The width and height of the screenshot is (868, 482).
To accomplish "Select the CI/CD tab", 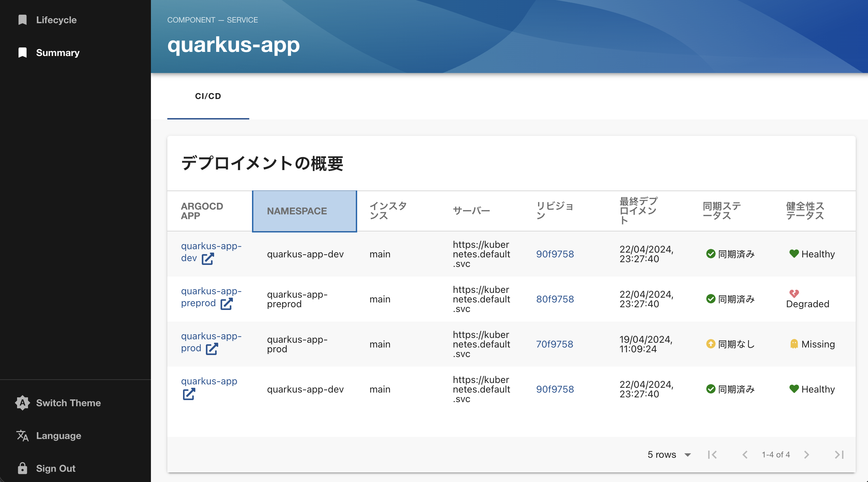I will click(x=208, y=96).
